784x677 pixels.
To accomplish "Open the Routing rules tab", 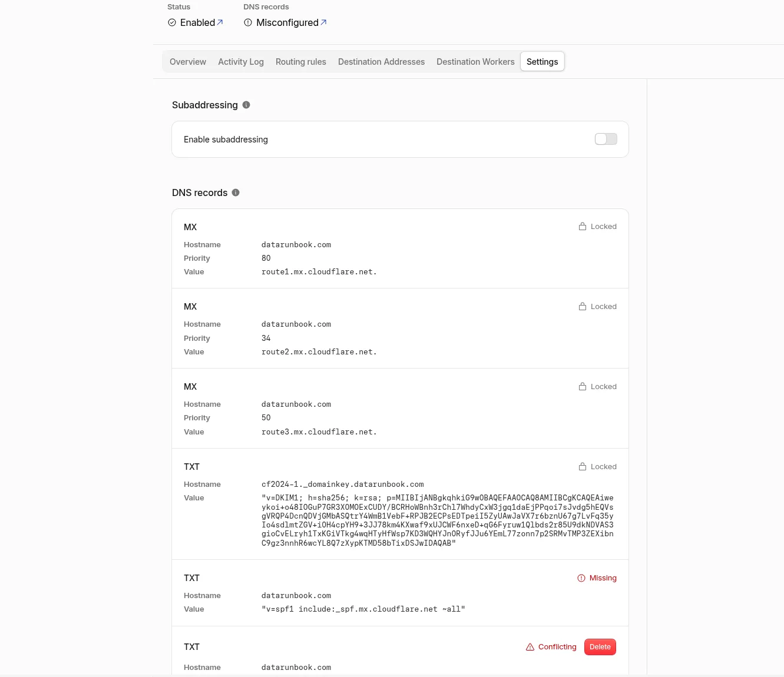I will click(301, 62).
